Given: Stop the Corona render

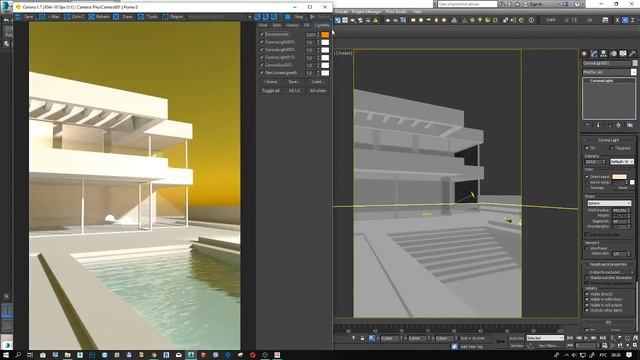Looking at the screenshot, I should pyautogui.click(x=296, y=17).
